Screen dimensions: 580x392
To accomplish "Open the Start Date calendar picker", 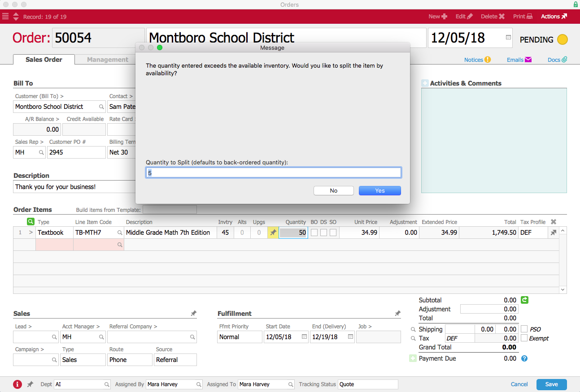I will pyautogui.click(x=304, y=337).
